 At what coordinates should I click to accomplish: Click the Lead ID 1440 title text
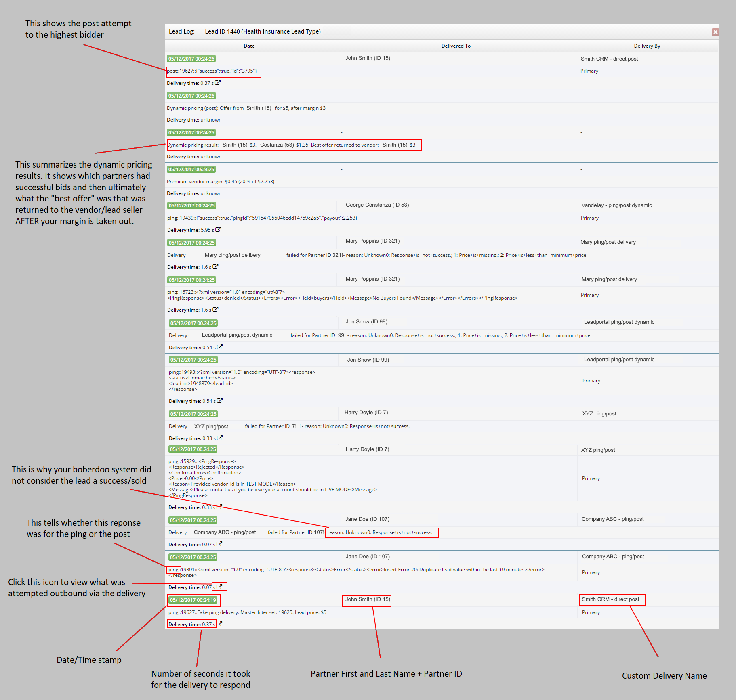(263, 31)
